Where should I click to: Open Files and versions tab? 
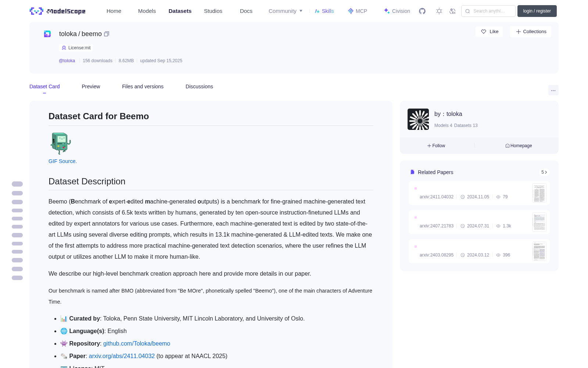point(143,86)
